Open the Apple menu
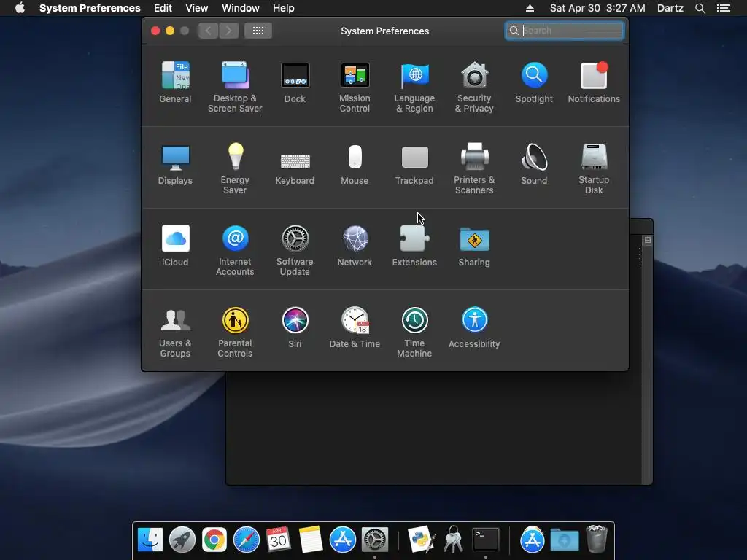Viewport: 747px width, 560px height. coord(20,8)
